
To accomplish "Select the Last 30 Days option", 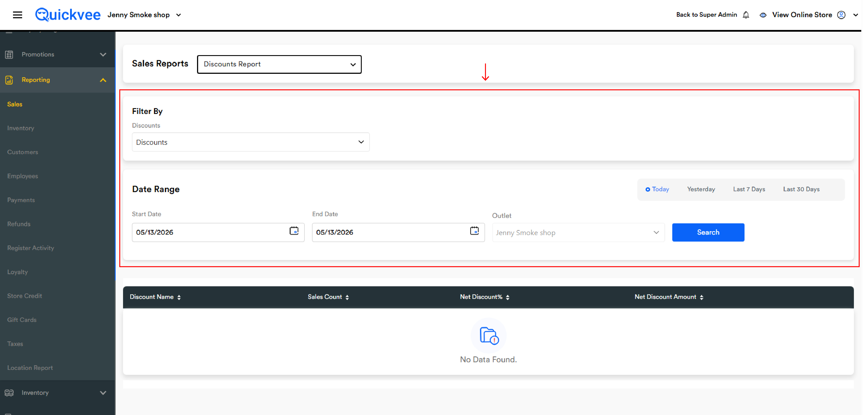I will pyautogui.click(x=801, y=189).
